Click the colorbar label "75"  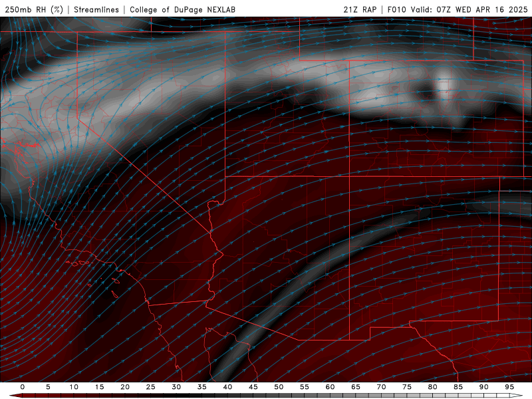coord(407,387)
